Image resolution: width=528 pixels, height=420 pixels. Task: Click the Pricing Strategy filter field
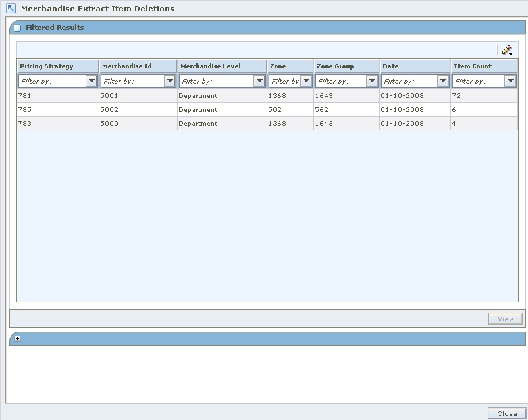(52, 81)
